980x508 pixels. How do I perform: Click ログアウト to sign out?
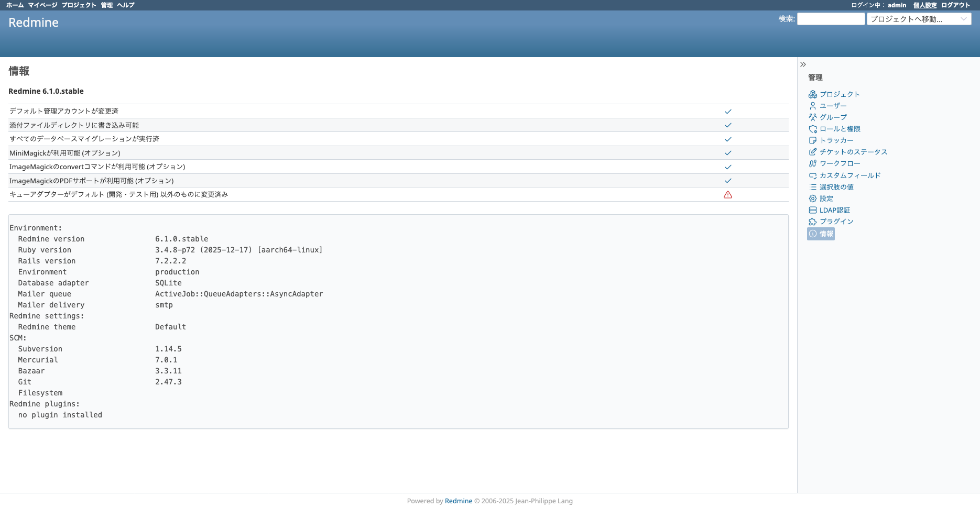point(956,5)
